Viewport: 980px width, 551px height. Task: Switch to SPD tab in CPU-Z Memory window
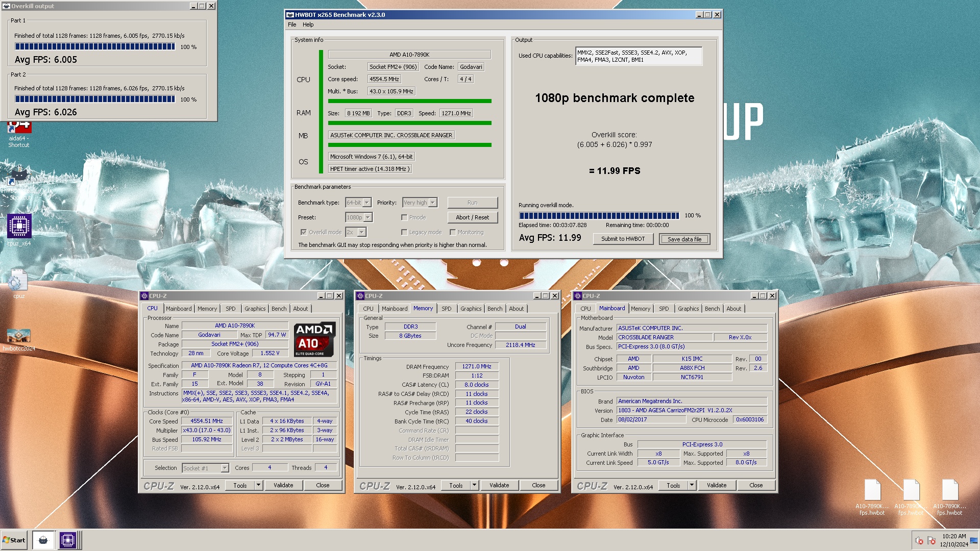click(x=447, y=309)
